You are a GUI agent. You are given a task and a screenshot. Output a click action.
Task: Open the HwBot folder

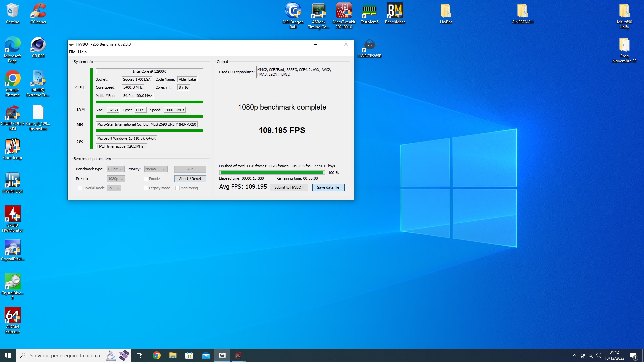446,13
